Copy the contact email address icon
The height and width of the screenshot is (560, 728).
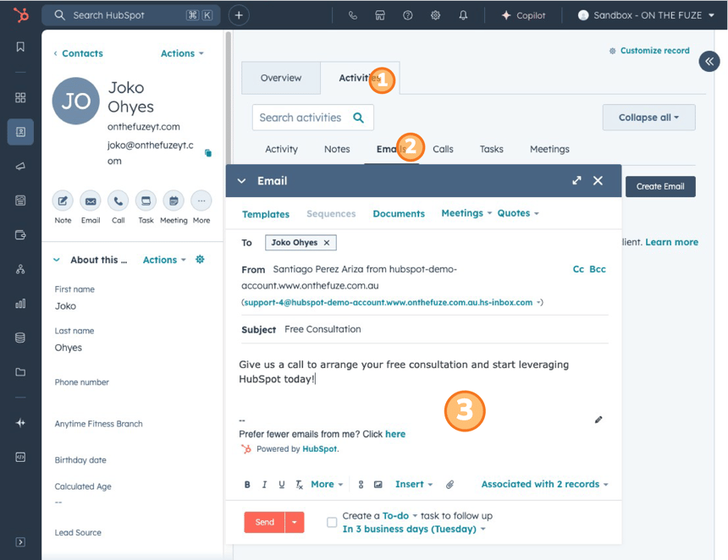[x=208, y=153]
